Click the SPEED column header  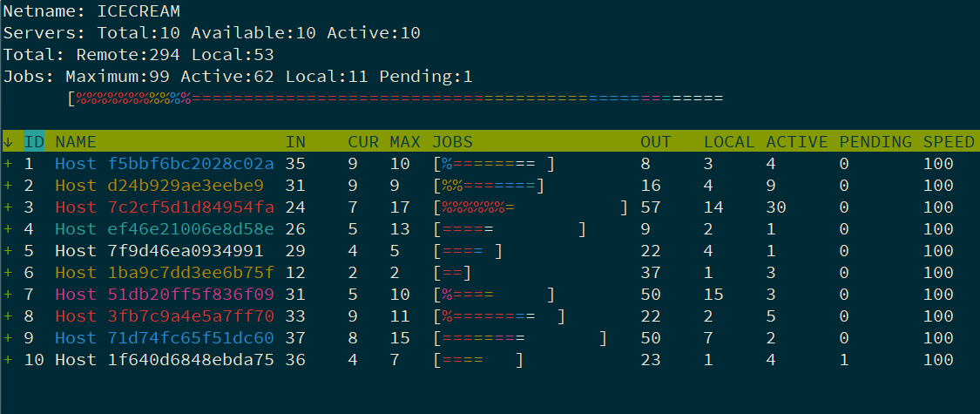949,142
